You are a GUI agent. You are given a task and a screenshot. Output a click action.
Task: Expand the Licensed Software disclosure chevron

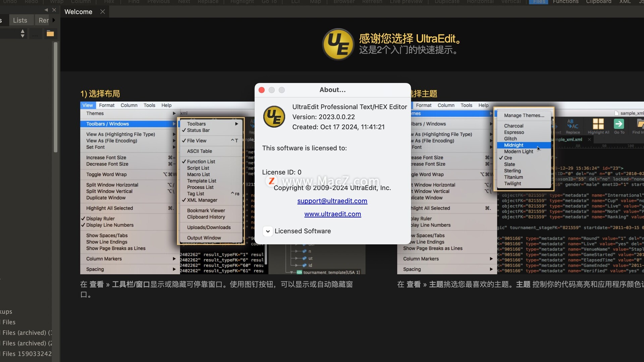(x=268, y=231)
